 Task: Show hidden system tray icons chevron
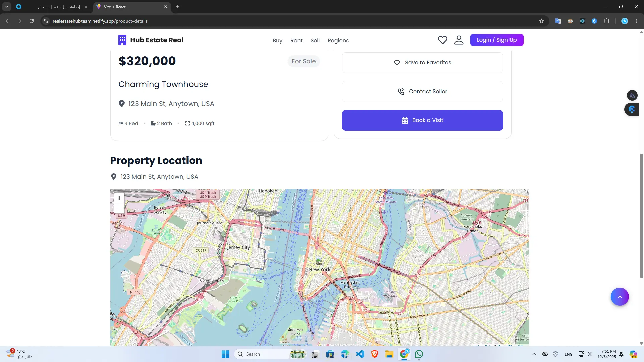(x=534, y=354)
